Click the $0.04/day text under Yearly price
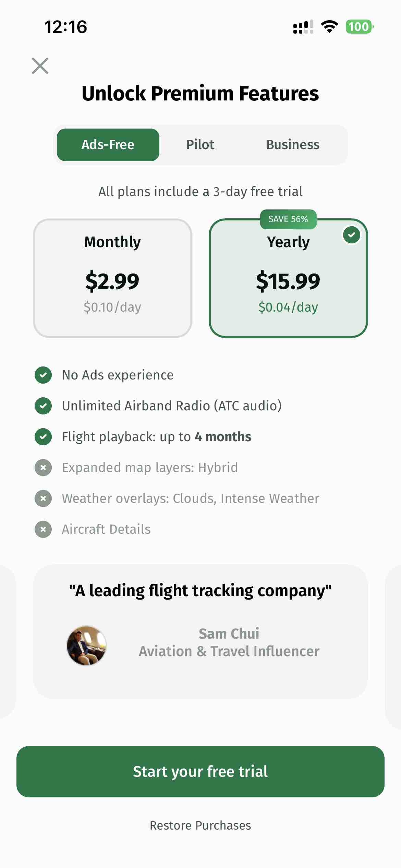 288,308
